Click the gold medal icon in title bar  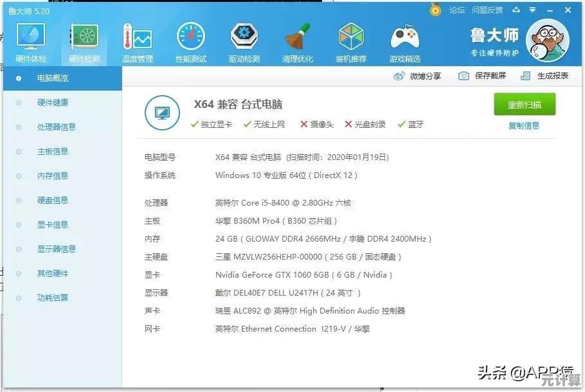(x=436, y=10)
